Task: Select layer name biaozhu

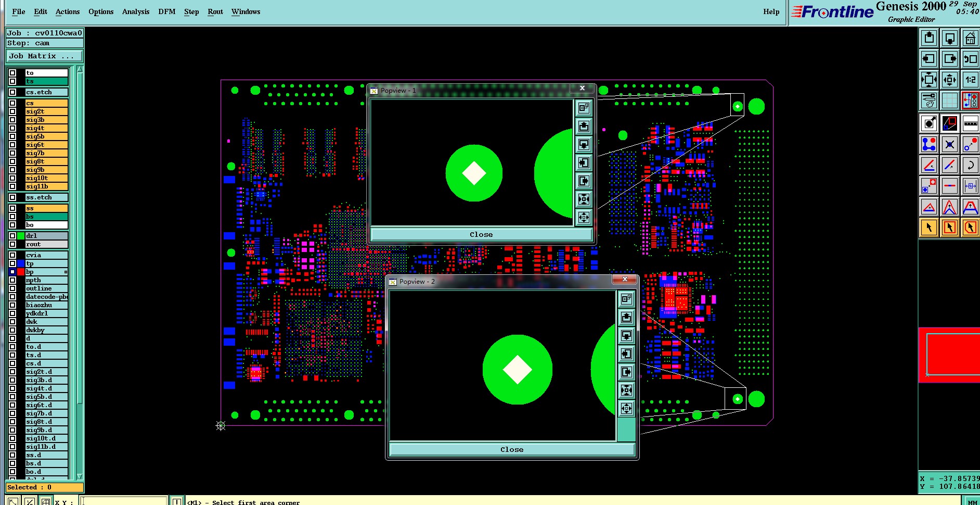Action: point(46,305)
